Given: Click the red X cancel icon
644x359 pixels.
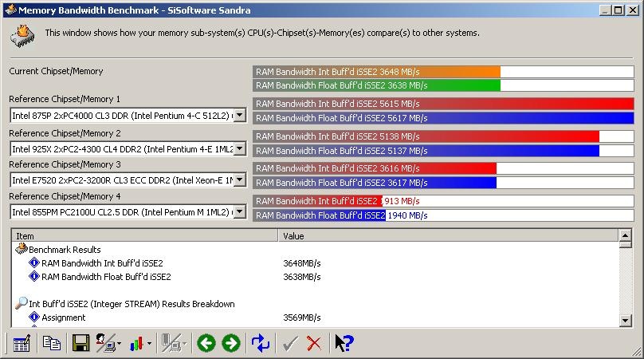Looking at the screenshot, I should tap(314, 343).
